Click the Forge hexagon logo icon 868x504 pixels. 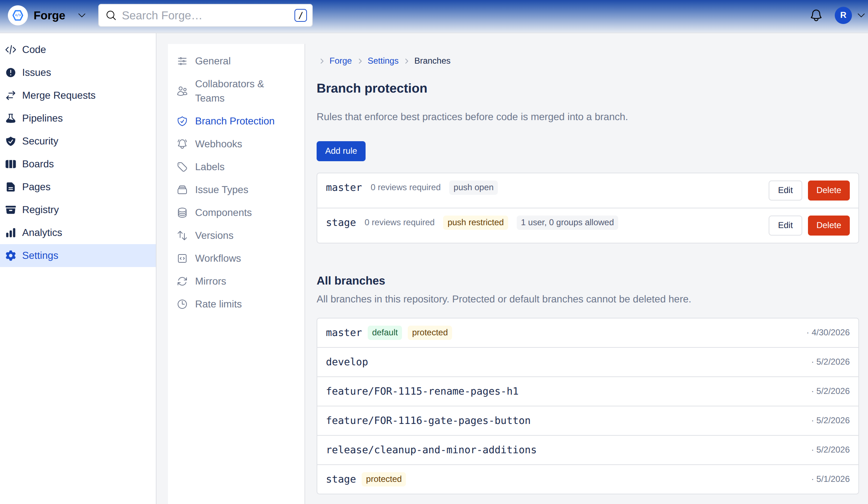coord(18,15)
